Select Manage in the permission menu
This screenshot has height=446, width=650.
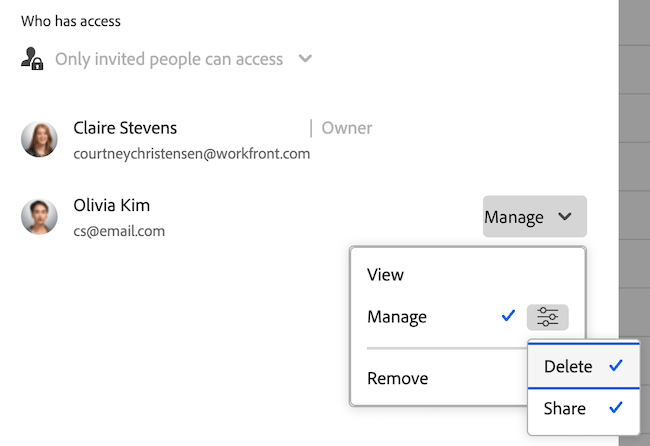coord(397,317)
